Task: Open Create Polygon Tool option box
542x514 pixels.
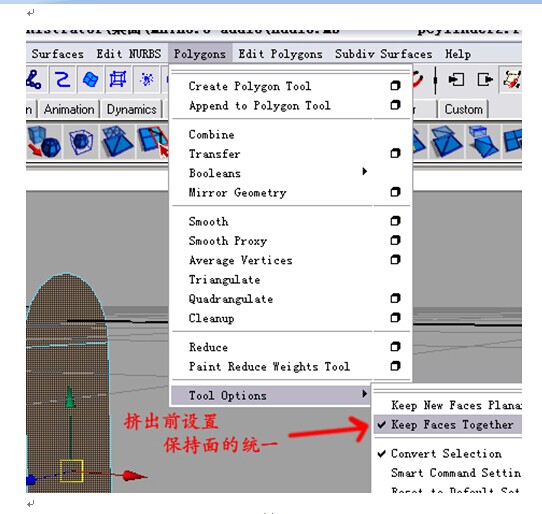Action: (x=395, y=85)
